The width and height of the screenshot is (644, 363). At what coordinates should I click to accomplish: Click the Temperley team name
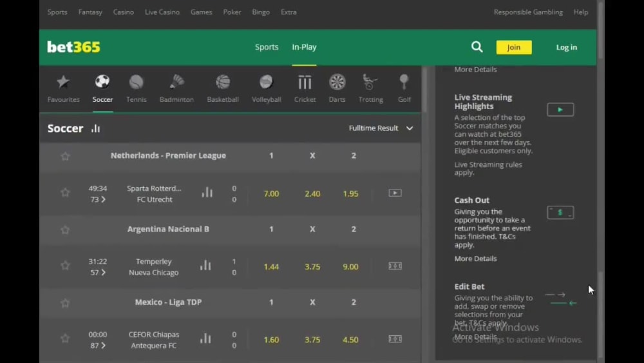tap(154, 262)
